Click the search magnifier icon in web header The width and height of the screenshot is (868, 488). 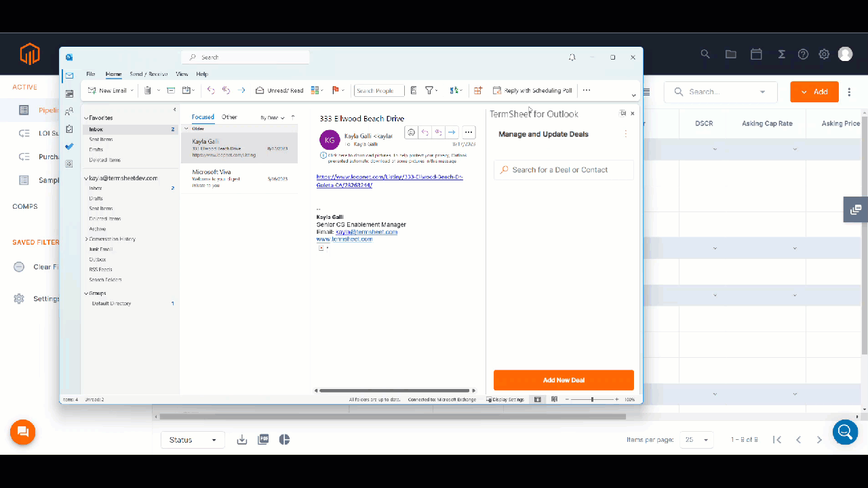click(705, 54)
